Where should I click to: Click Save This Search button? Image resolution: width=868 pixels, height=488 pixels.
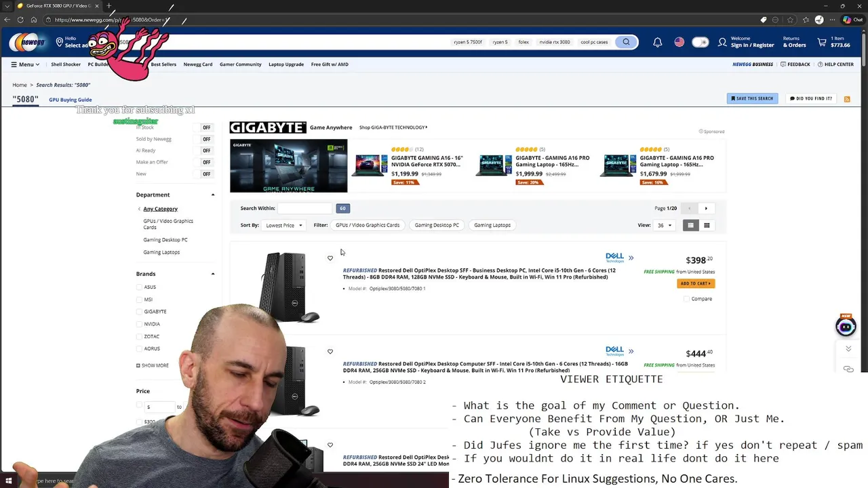tap(752, 98)
